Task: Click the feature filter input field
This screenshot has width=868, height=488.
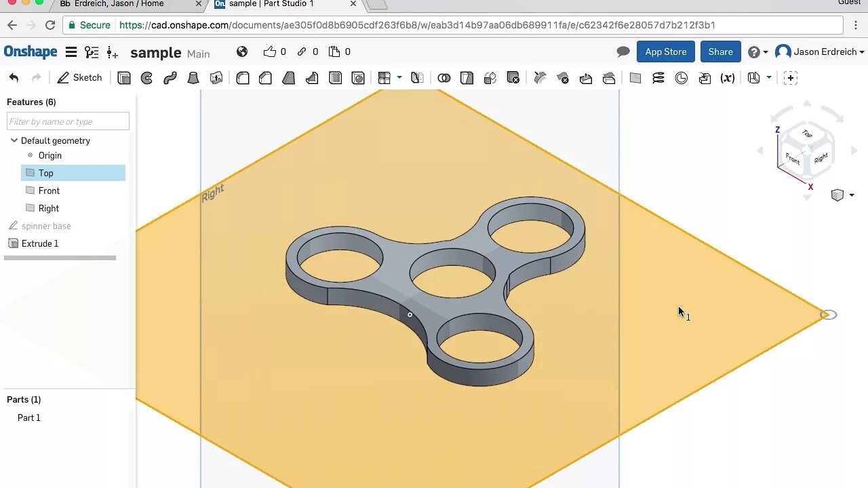Action: click(67, 121)
